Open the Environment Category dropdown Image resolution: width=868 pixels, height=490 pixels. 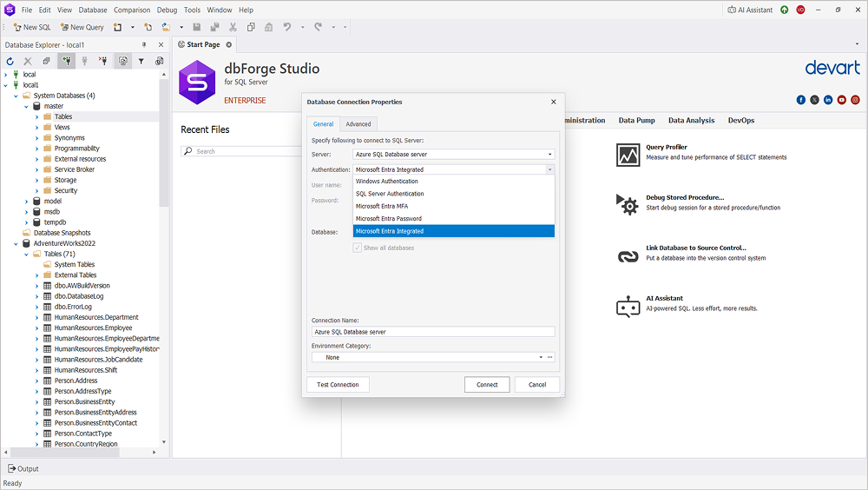tap(541, 358)
